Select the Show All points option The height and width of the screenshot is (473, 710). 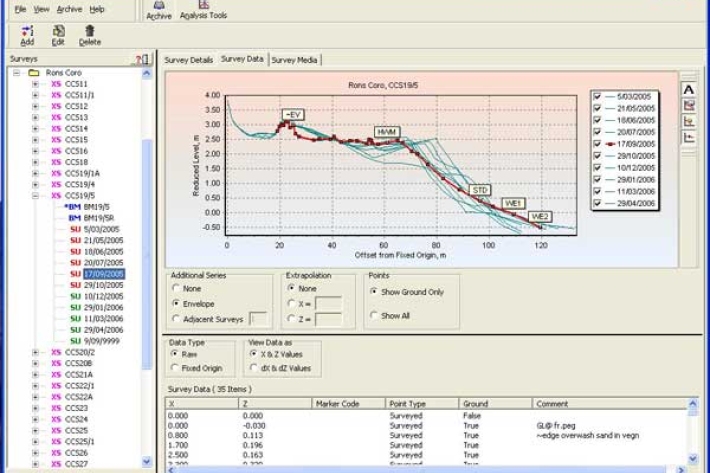tap(373, 316)
